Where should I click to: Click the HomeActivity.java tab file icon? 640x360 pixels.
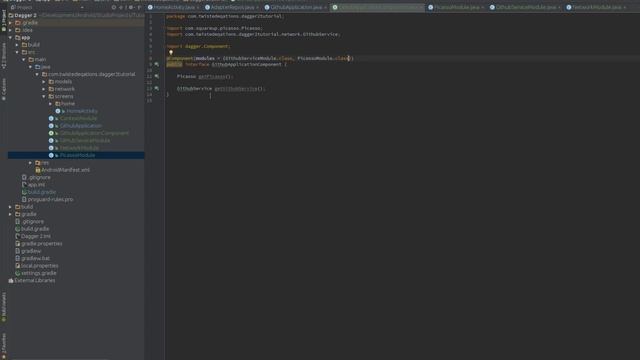150,7
